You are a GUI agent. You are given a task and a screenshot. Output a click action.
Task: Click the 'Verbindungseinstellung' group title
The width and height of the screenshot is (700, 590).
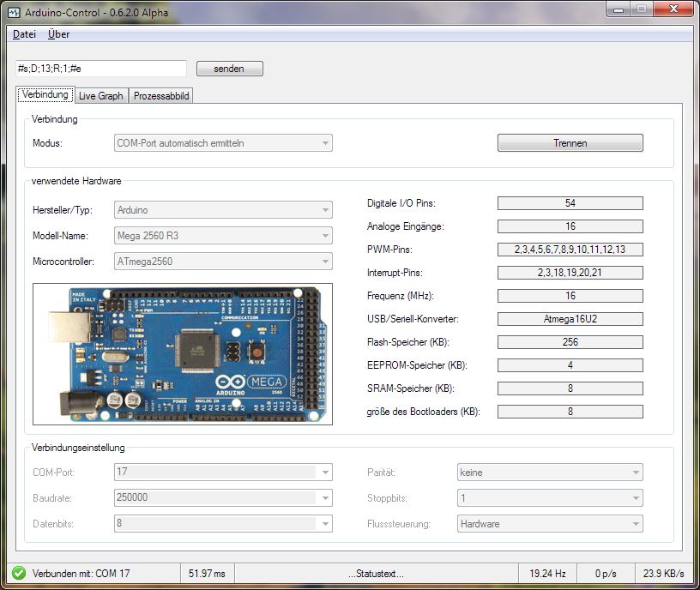(78, 448)
